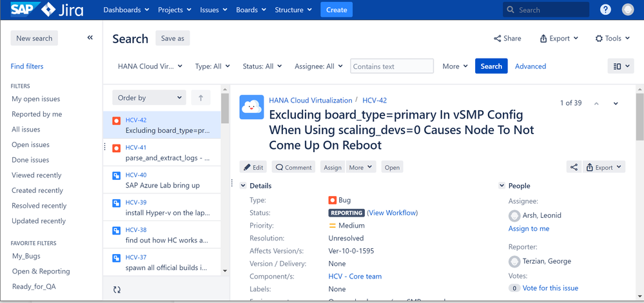Open the Issues menu
Viewport: 644px width, 303px height.
(213, 10)
